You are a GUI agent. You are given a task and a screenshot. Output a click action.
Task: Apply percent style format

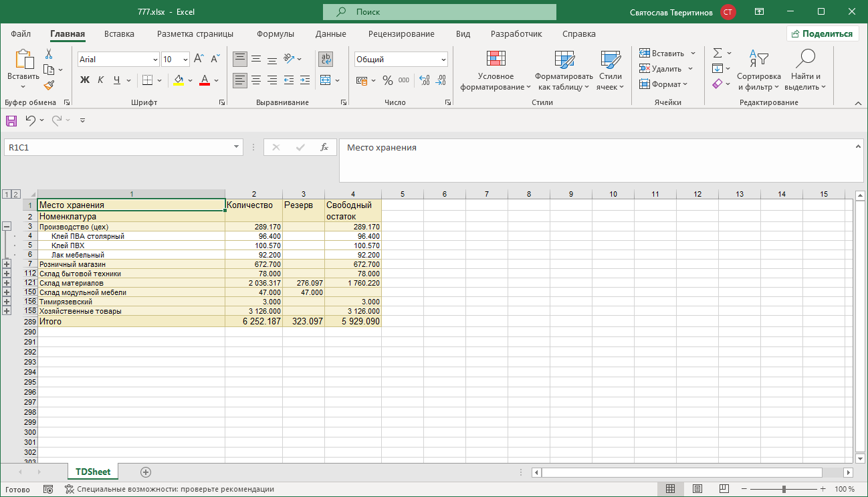click(x=387, y=80)
